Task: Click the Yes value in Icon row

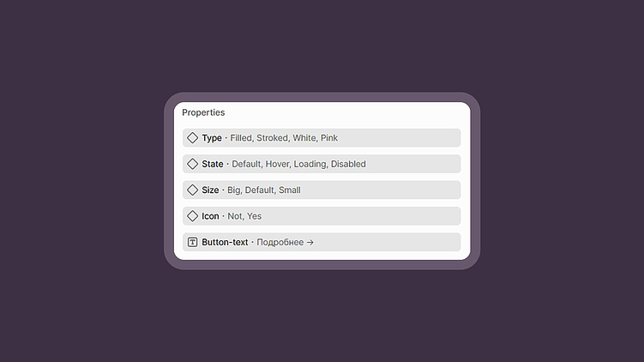Action: click(255, 216)
